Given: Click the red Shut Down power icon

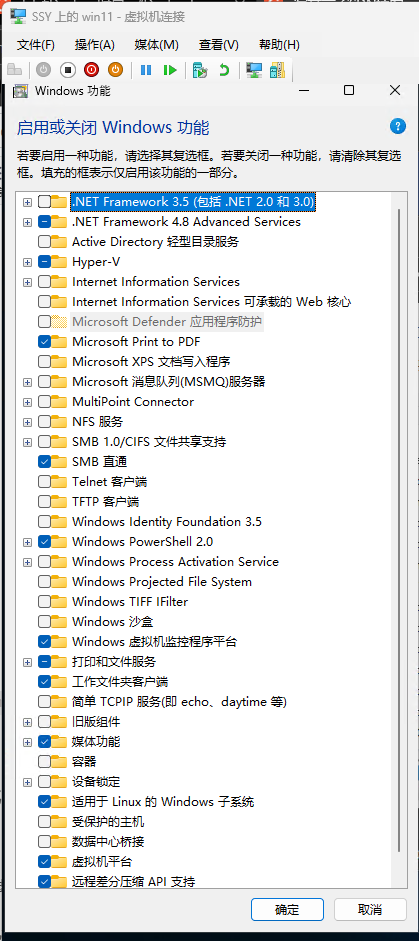Looking at the screenshot, I should (91, 70).
